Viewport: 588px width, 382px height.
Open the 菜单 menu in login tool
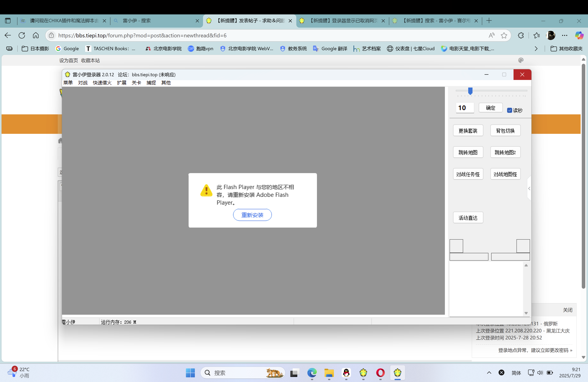(x=68, y=82)
